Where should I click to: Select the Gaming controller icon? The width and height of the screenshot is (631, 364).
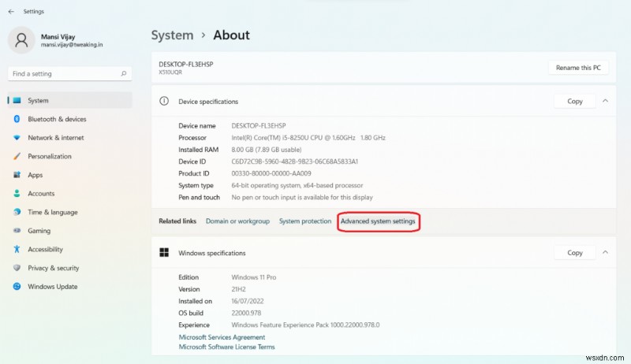17,231
